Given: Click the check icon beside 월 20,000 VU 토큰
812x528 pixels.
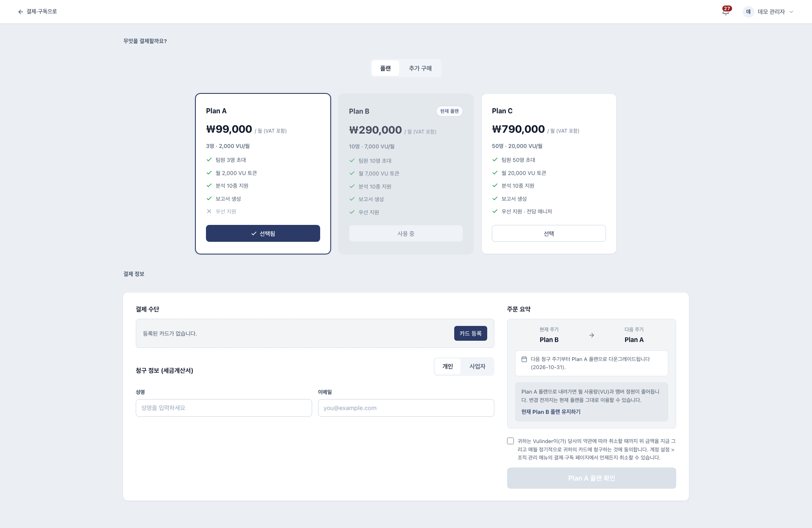Looking at the screenshot, I should point(495,173).
